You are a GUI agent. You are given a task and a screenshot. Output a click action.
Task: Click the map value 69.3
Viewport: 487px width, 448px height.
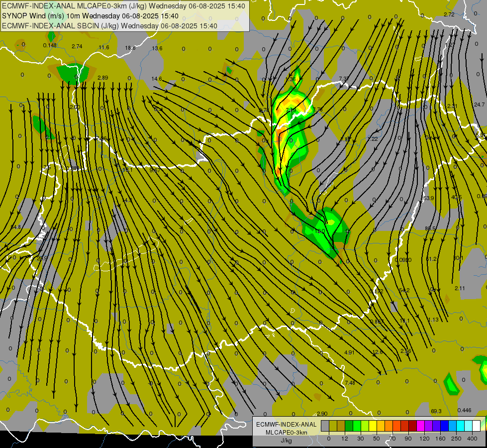tap(436, 411)
